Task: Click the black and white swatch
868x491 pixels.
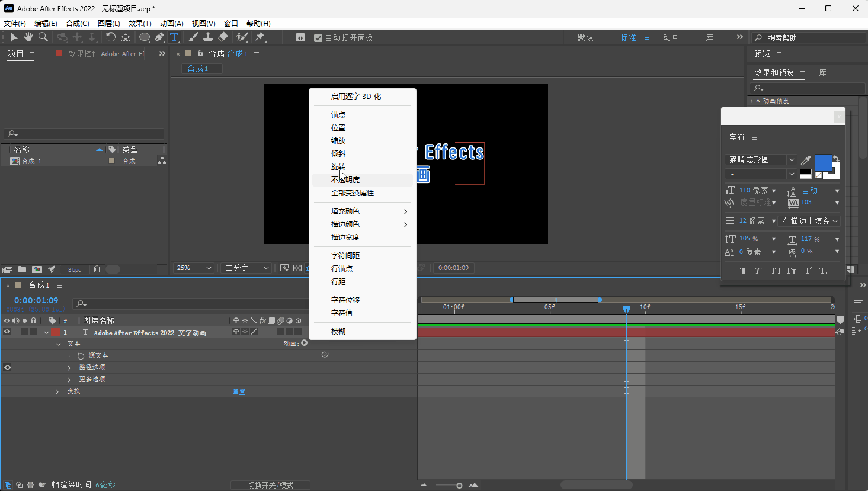Action: click(x=805, y=174)
